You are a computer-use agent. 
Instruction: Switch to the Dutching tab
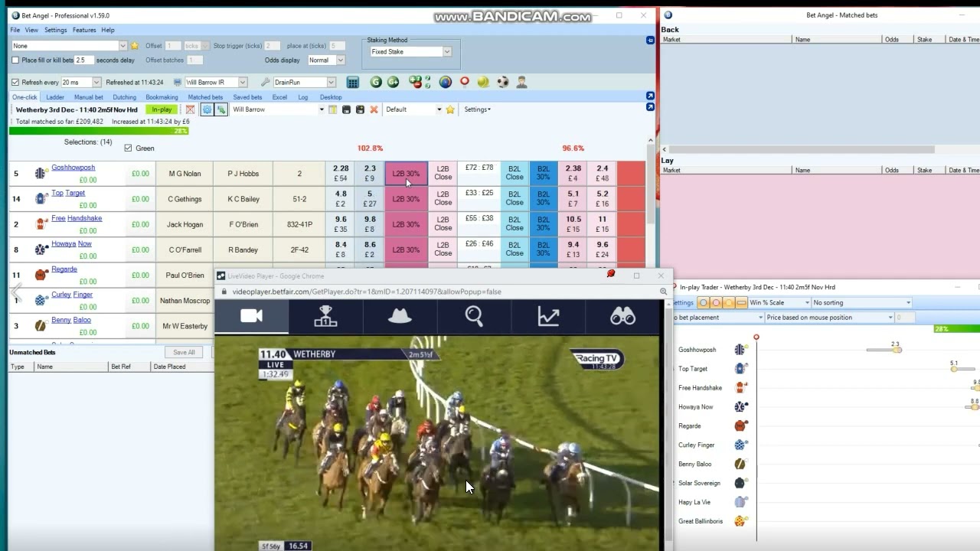pos(124,97)
